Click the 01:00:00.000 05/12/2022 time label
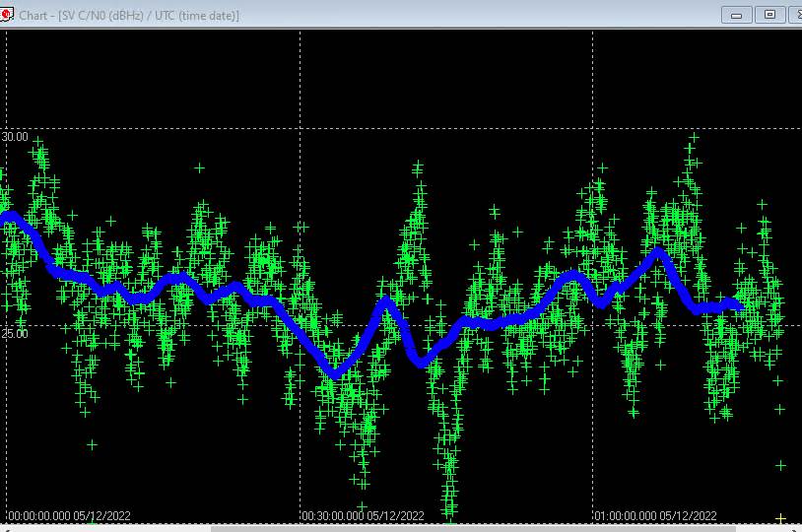Image resolution: width=802 pixels, height=532 pixels. click(x=656, y=515)
